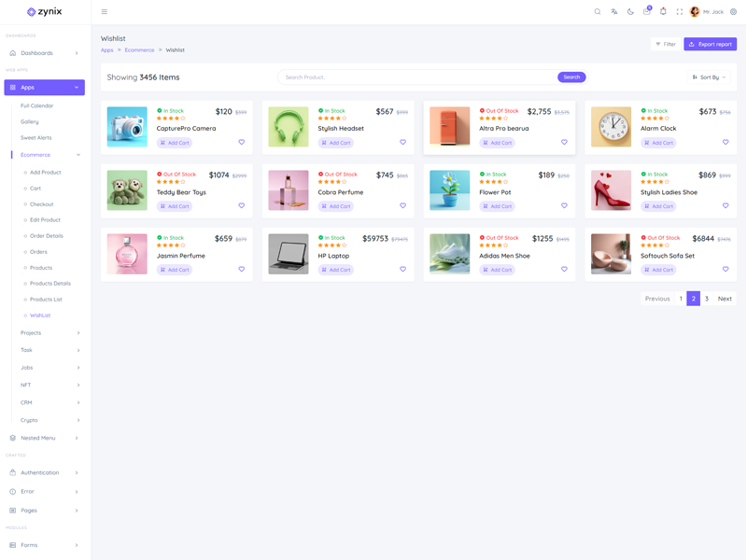This screenshot has height=560, width=747.
Task: Add Stylish Headset to cart
Action: tap(336, 143)
